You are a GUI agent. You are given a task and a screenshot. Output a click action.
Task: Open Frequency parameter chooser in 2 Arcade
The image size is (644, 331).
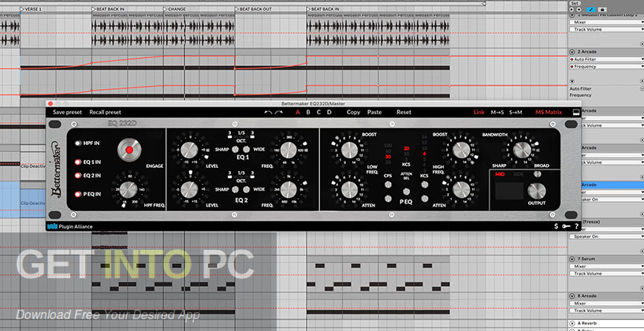coord(606,66)
